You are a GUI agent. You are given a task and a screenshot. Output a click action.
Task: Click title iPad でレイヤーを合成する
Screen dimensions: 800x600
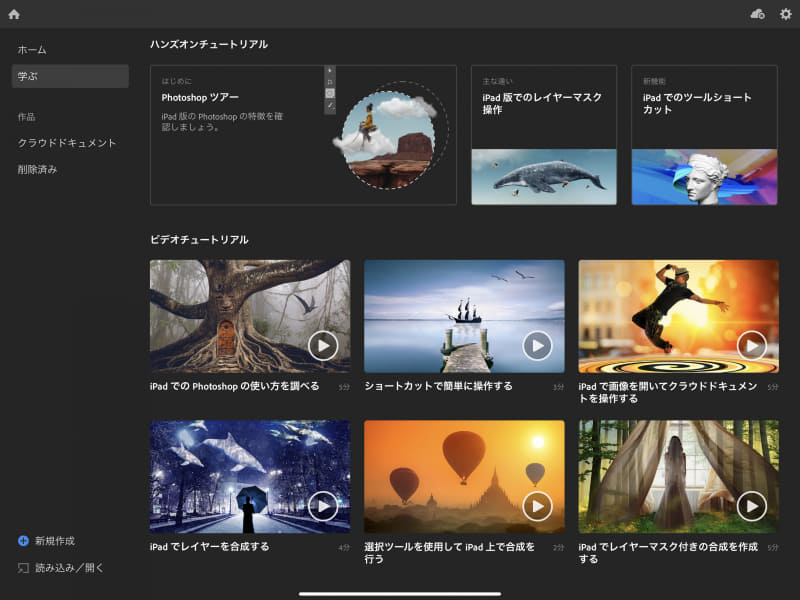coord(209,546)
